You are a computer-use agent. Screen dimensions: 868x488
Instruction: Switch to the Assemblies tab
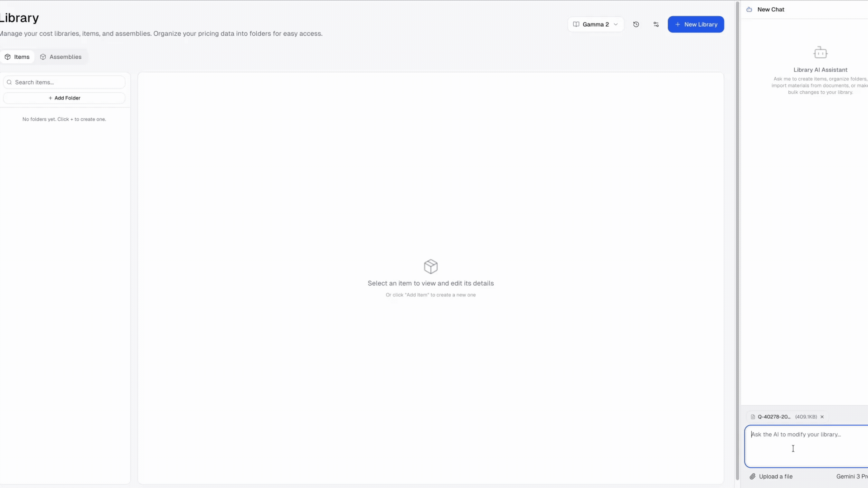pos(61,56)
